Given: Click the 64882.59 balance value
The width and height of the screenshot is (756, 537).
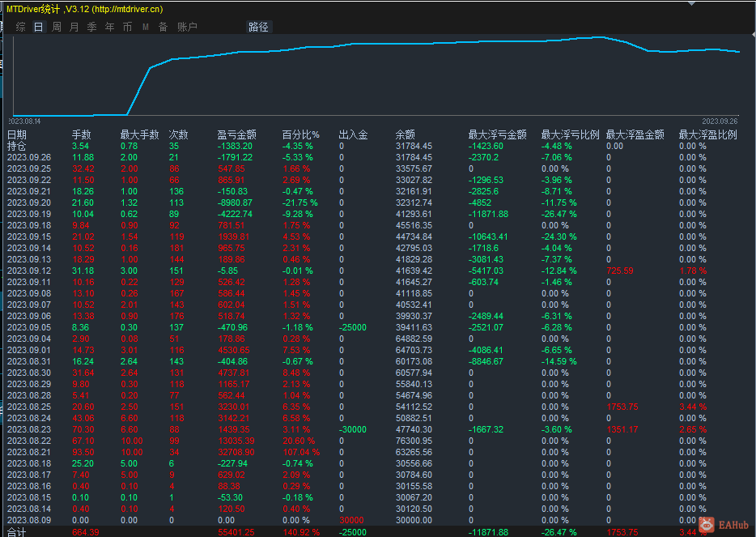Looking at the screenshot, I should click(414, 339).
